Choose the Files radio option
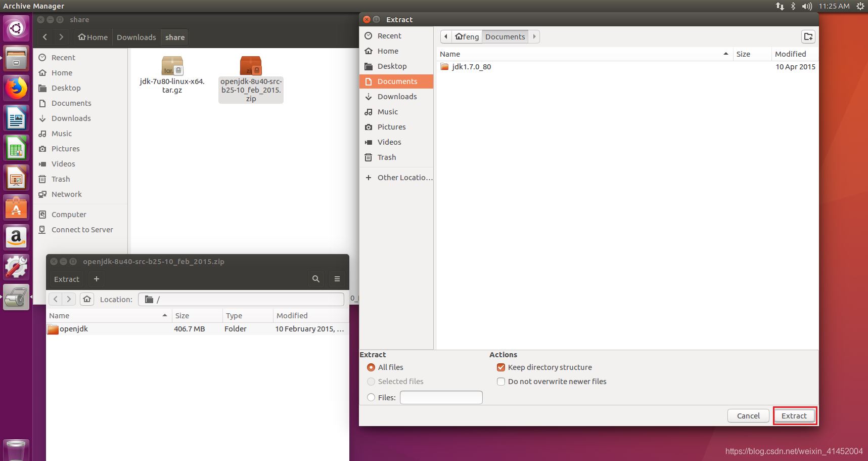Screen dimensions: 868x461 point(371,398)
